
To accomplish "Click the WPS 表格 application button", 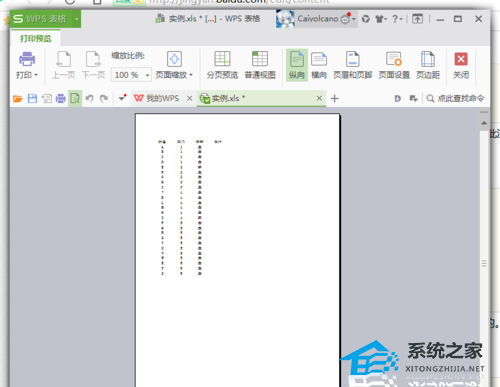I will (x=41, y=19).
